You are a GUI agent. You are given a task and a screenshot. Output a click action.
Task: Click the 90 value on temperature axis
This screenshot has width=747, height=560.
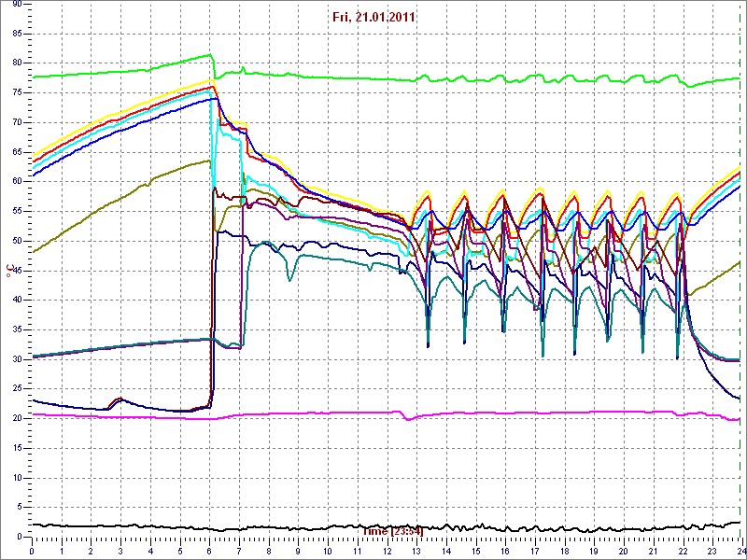coord(18,5)
